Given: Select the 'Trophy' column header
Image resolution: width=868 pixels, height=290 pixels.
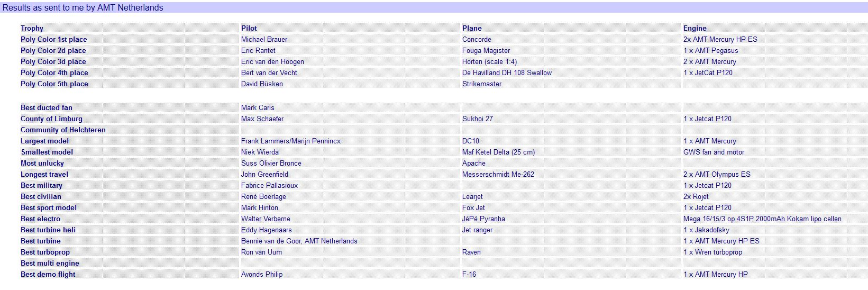Looking at the screenshot, I should tap(32, 28).
